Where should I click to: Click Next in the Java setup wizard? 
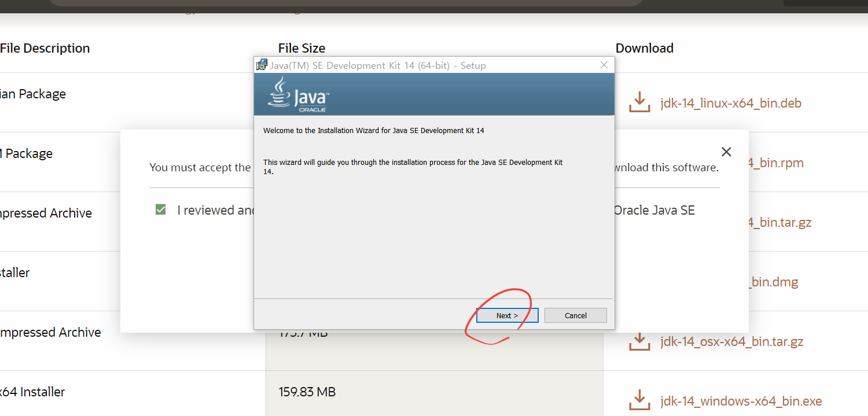click(x=507, y=315)
